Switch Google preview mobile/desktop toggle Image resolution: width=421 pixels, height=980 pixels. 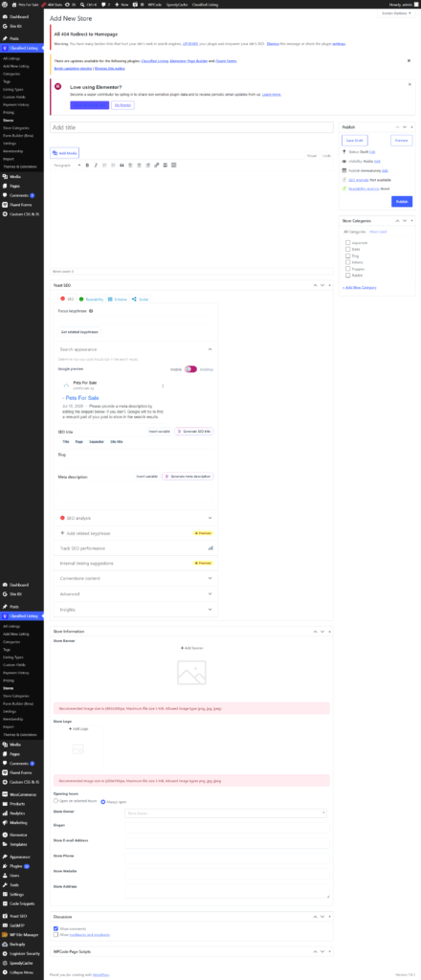click(x=190, y=368)
